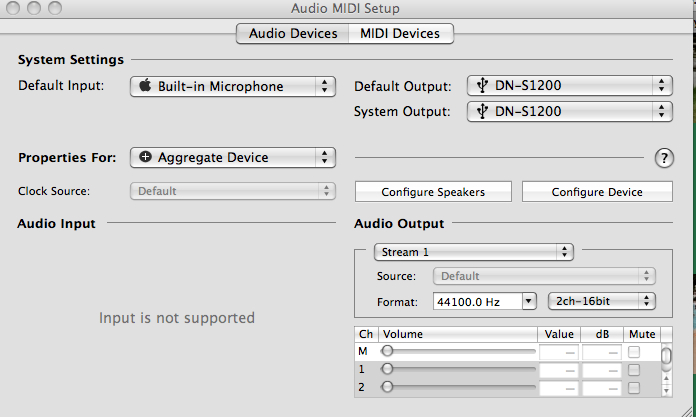Click the USB icon in System Output
The image size is (696, 417).
point(482,111)
